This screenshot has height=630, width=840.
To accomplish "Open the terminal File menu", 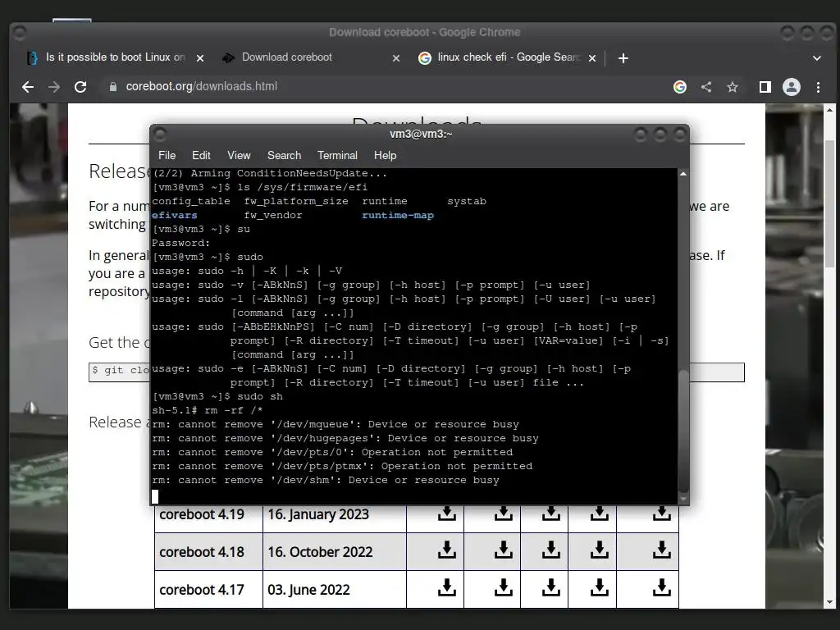I will pyautogui.click(x=167, y=155).
